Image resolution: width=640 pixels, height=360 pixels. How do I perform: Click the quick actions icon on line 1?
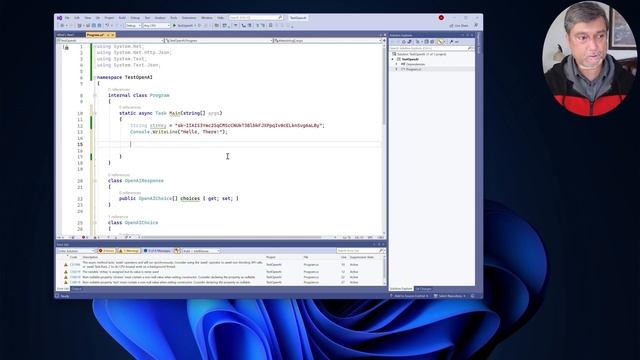pyautogui.click(x=66, y=47)
